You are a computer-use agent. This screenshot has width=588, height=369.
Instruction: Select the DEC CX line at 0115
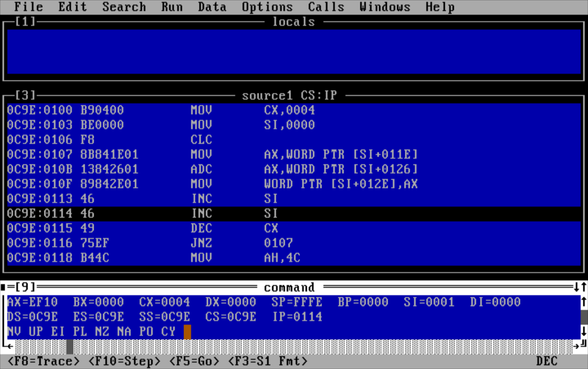[294, 228]
